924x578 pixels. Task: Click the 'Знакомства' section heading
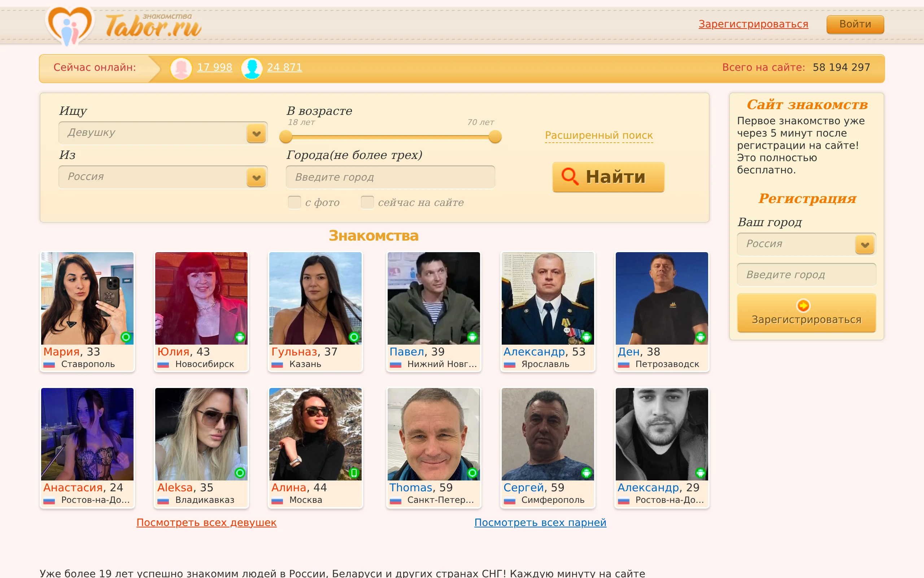coord(374,236)
